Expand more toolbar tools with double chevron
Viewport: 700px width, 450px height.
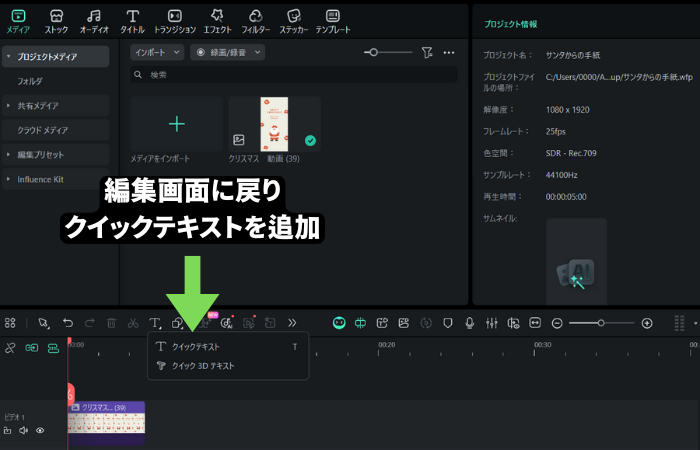click(292, 323)
